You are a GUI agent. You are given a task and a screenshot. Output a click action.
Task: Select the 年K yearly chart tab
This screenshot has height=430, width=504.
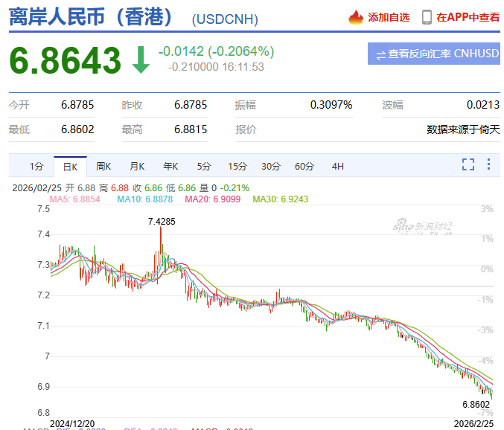click(x=170, y=166)
